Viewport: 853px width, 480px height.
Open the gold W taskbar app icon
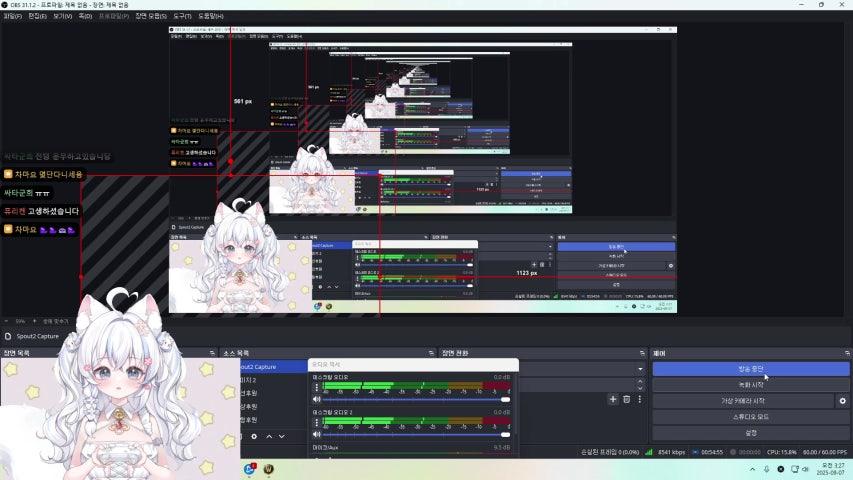269,469
